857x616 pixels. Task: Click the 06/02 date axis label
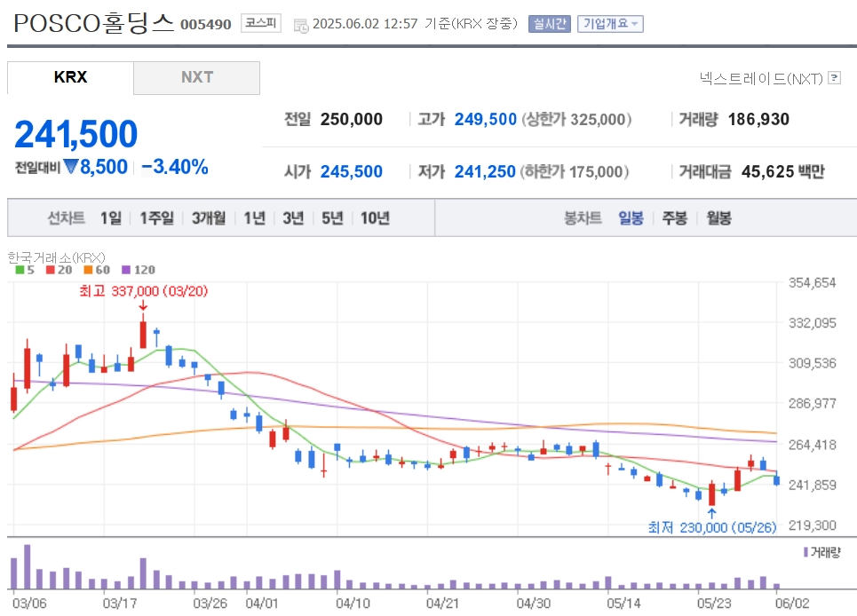(792, 604)
